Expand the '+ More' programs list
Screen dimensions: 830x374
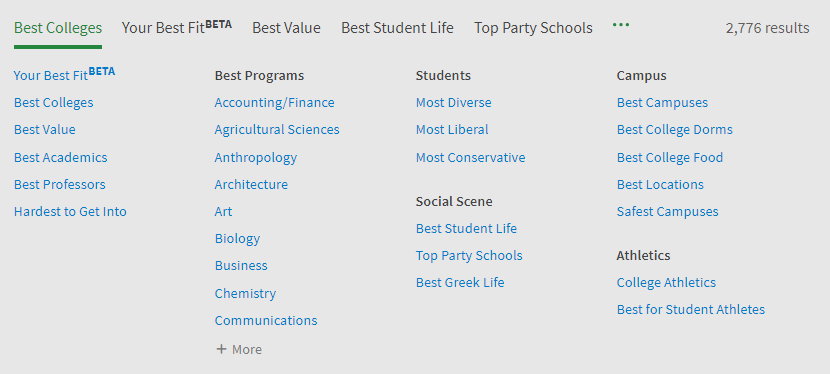coord(239,349)
